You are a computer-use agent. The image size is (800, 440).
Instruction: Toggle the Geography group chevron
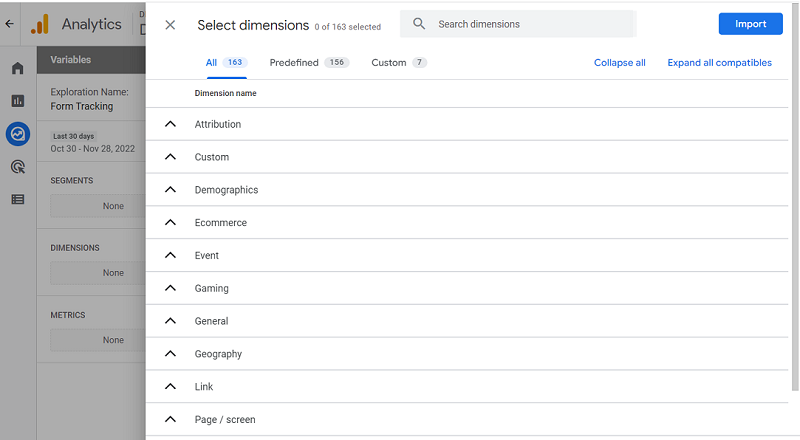pyautogui.click(x=171, y=354)
